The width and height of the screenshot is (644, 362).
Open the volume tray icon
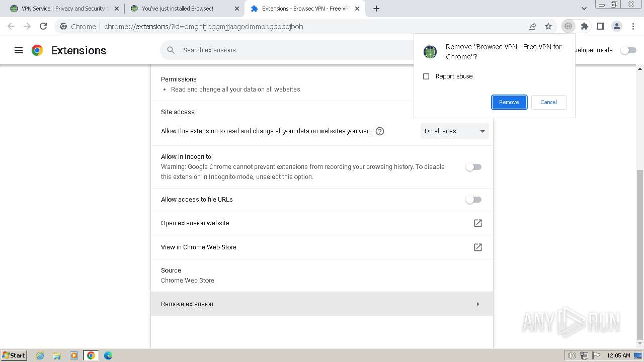tap(572, 355)
